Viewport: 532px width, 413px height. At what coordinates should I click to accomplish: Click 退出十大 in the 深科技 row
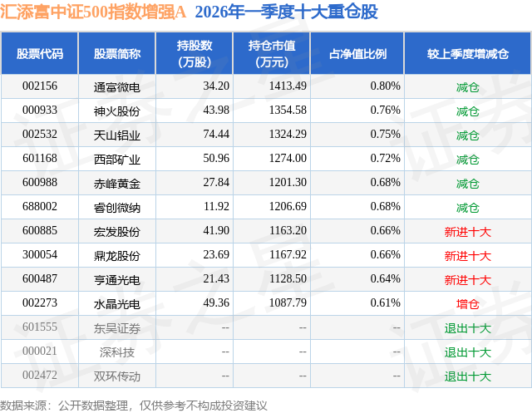point(468,352)
